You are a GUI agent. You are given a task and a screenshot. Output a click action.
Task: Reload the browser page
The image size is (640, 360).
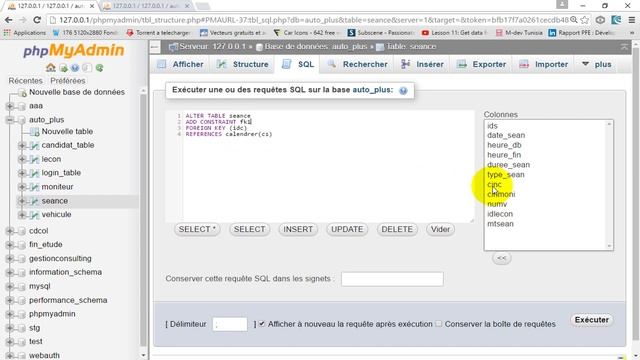(37, 20)
